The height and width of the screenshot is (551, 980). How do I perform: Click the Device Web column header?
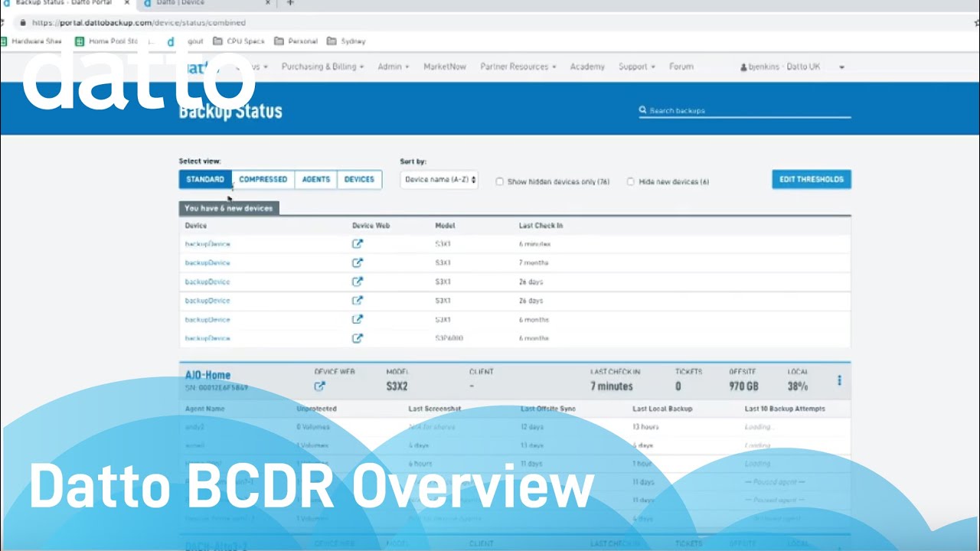coord(371,226)
